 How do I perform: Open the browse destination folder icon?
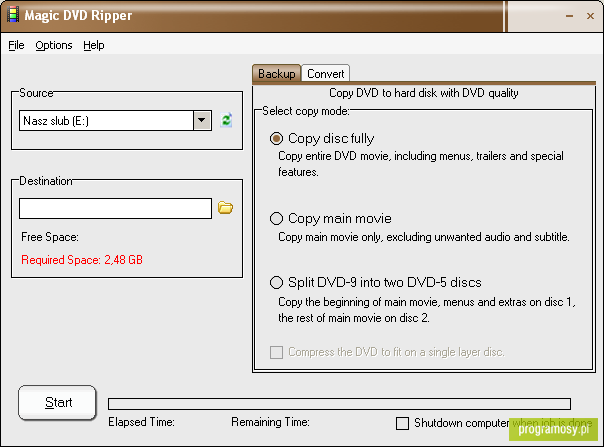(225, 208)
